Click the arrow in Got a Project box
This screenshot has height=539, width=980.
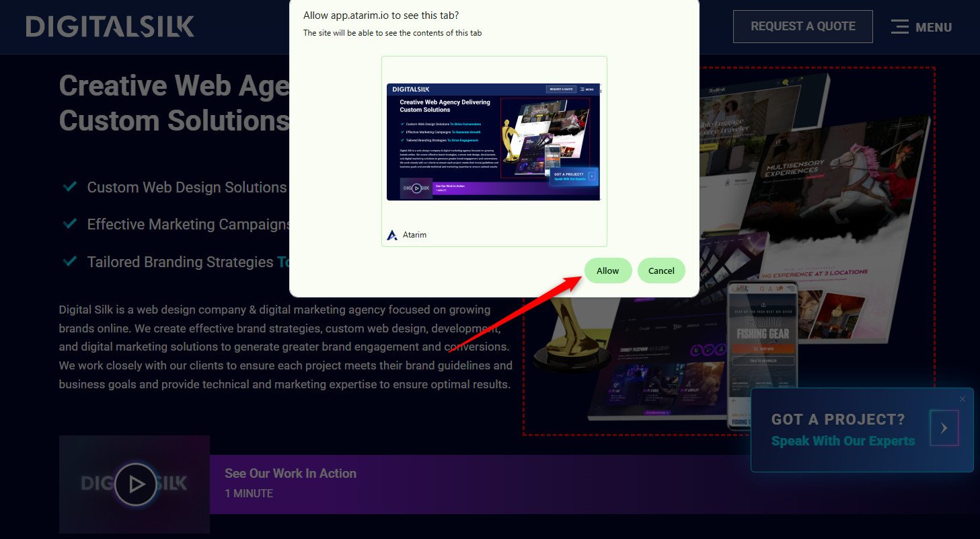pyautogui.click(x=944, y=428)
